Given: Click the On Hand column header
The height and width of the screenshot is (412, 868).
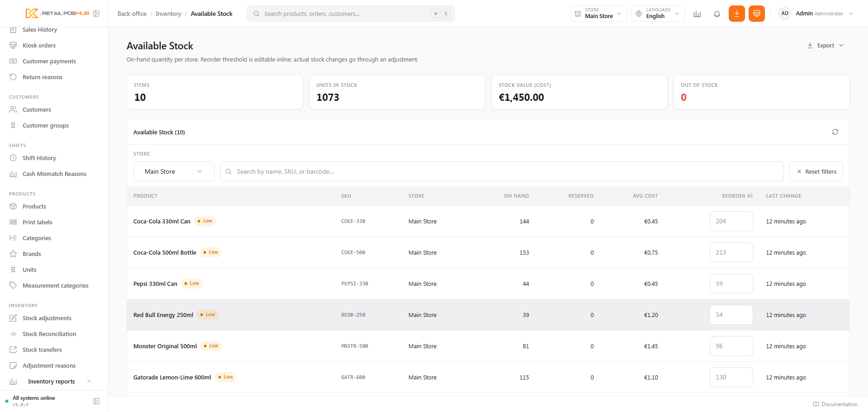Looking at the screenshot, I should click(x=516, y=196).
